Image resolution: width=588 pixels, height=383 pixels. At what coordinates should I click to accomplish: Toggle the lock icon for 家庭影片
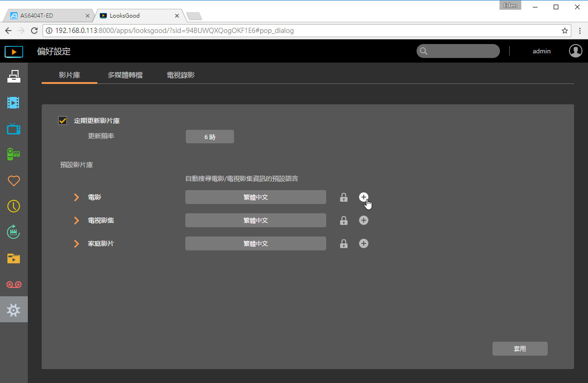pyautogui.click(x=344, y=243)
